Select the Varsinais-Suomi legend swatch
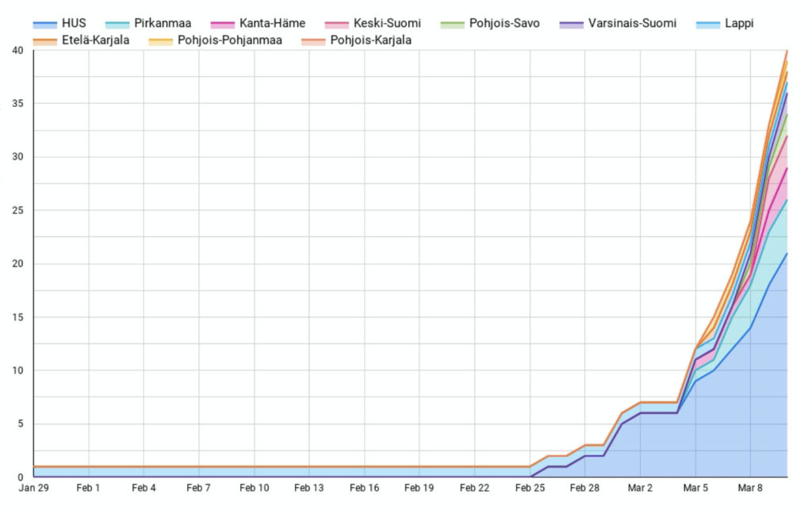The image size is (812, 510). tap(572, 25)
